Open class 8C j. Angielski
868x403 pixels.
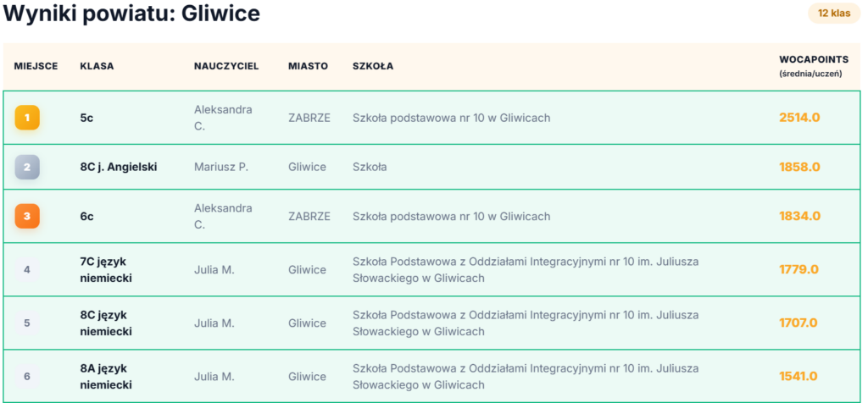(x=119, y=167)
